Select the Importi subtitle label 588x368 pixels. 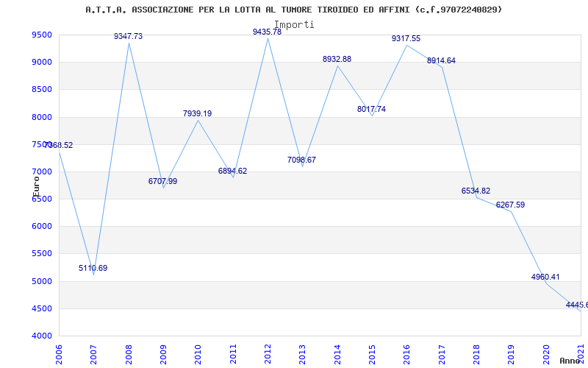coord(294,25)
